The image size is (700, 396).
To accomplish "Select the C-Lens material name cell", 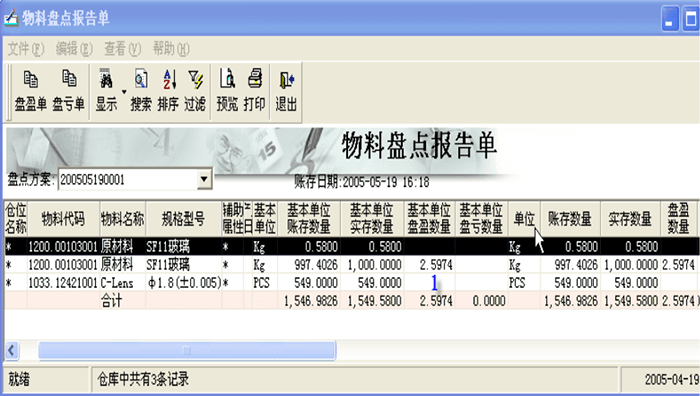I will pos(123,283).
